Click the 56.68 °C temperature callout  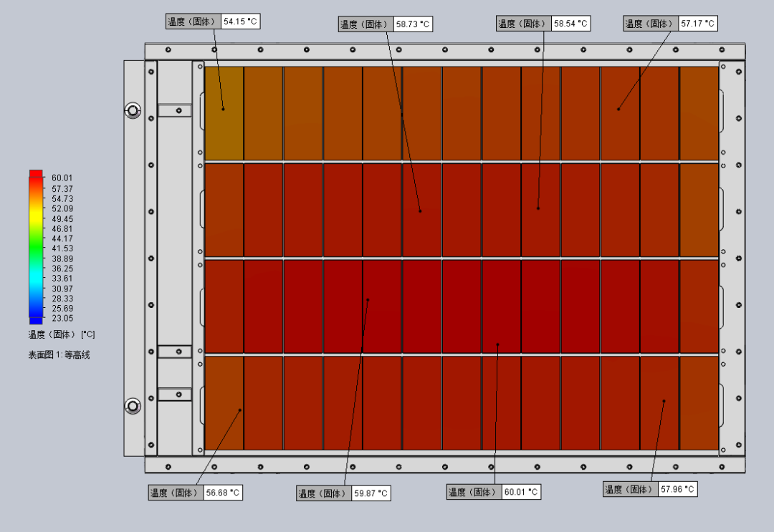[195, 493]
